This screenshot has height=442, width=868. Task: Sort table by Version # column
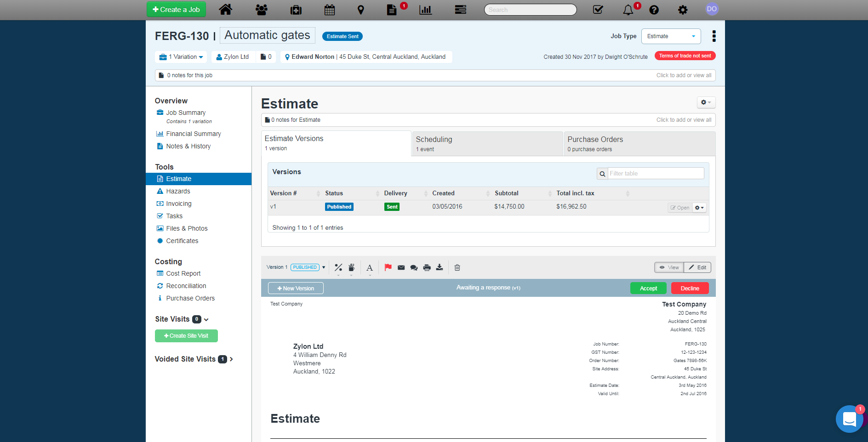point(295,193)
